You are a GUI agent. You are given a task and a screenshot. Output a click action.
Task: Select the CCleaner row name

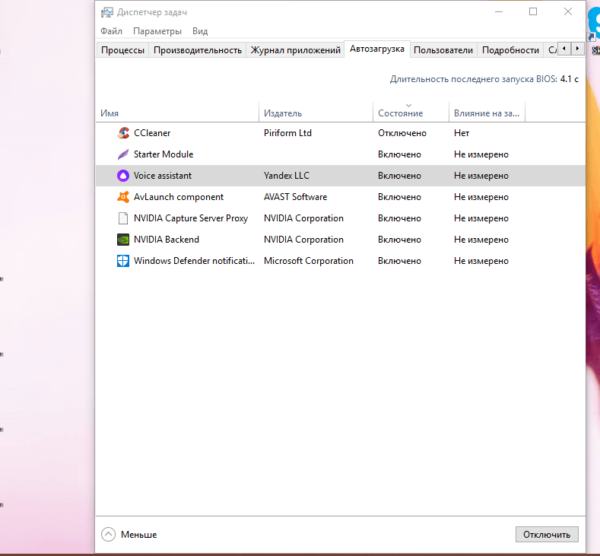152,133
